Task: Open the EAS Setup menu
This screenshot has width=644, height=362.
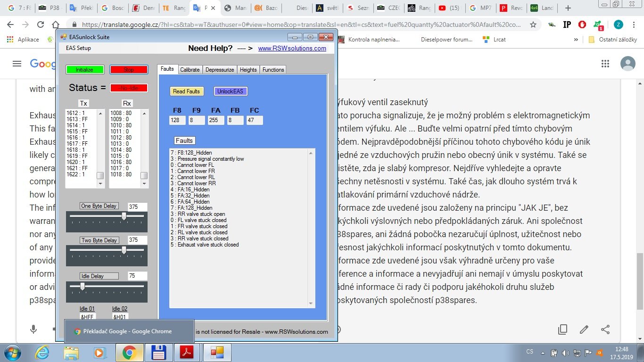Action: [x=78, y=48]
